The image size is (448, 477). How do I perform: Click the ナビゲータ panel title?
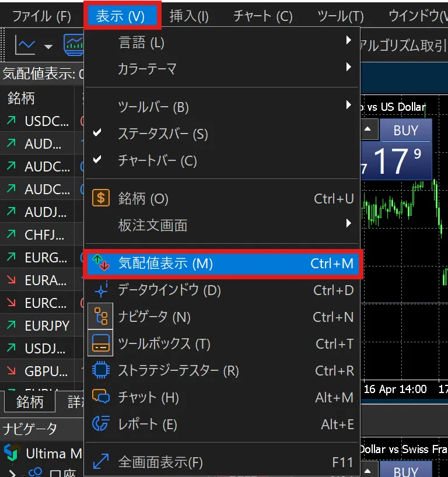pyautogui.click(x=30, y=429)
